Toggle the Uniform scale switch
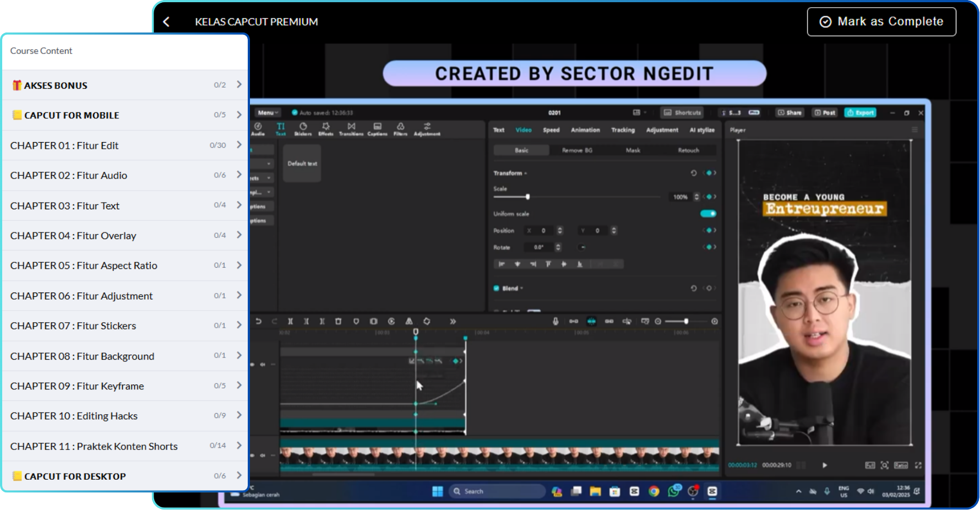980x510 pixels. click(x=709, y=214)
